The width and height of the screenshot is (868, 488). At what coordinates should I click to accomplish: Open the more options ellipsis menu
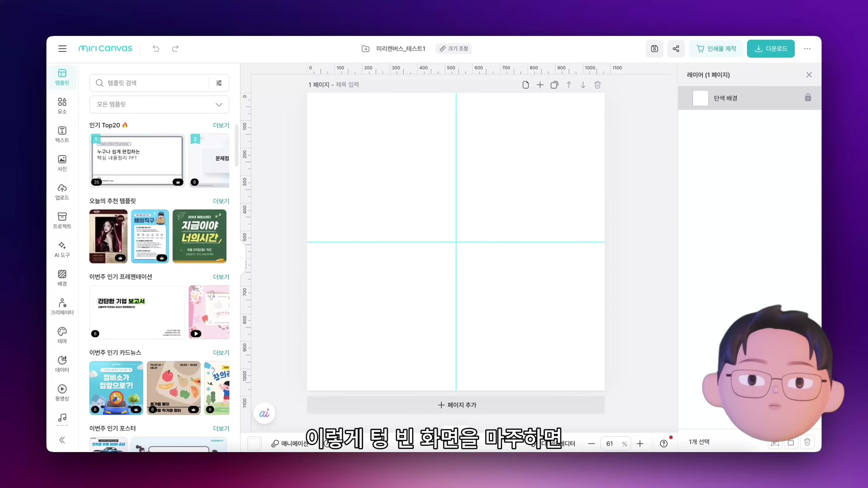(x=807, y=48)
